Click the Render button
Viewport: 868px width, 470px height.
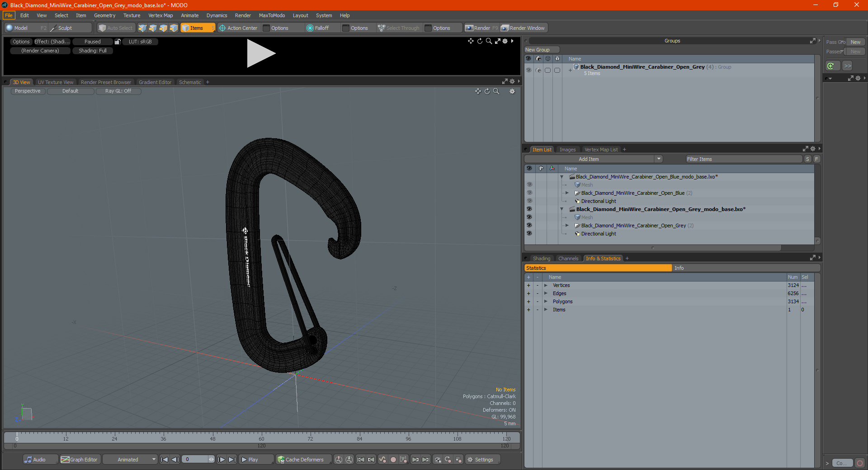[x=481, y=28]
